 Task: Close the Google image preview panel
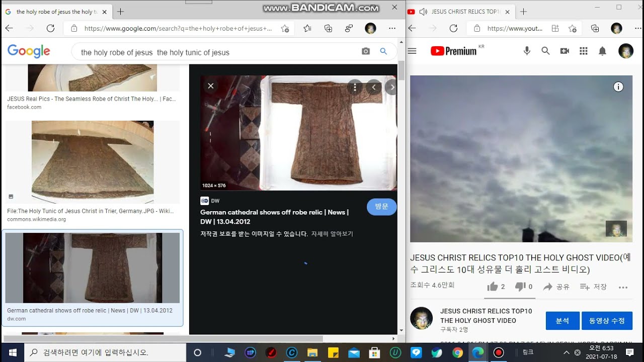tap(211, 86)
